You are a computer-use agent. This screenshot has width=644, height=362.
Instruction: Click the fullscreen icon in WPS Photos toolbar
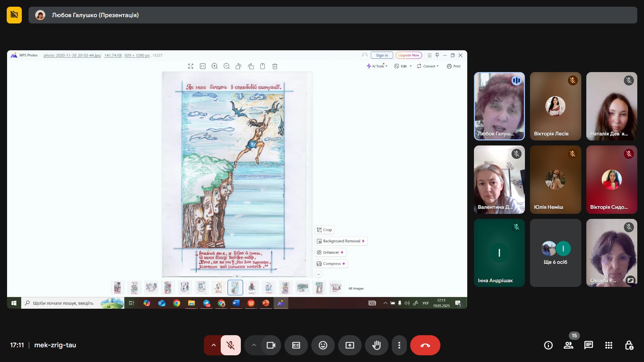click(191, 66)
